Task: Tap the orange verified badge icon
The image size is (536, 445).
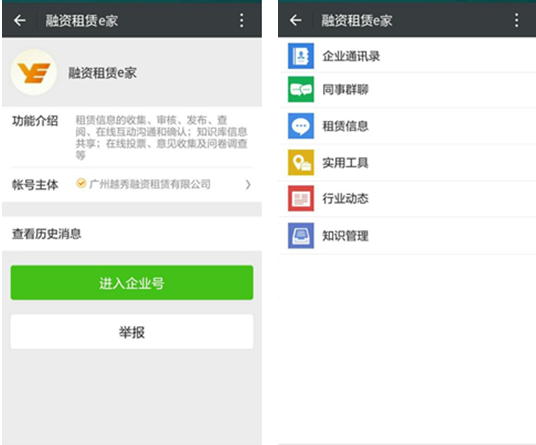Action: (x=81, y=184)
